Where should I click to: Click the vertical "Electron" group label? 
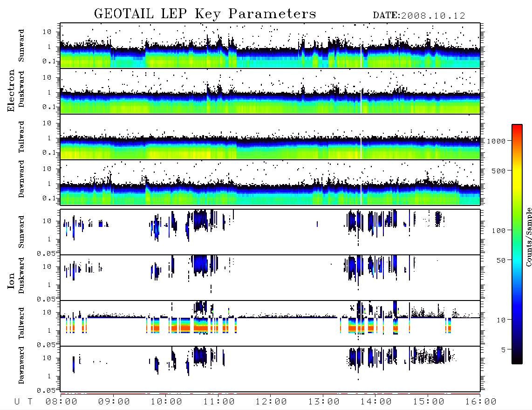click(11, 90)
